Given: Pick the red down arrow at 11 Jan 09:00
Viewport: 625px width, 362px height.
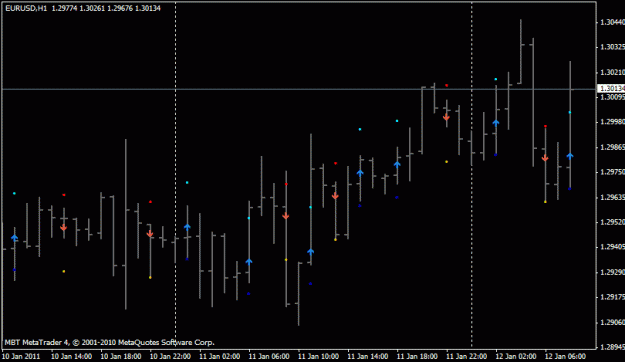Looking at the screenshot, I should point(286,216).
